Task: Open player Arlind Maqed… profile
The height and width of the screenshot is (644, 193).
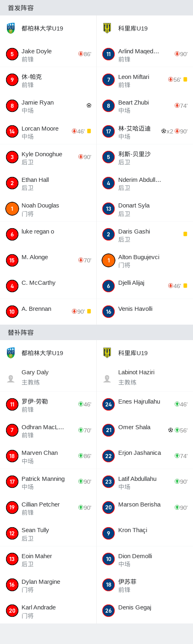Action: 145,54
